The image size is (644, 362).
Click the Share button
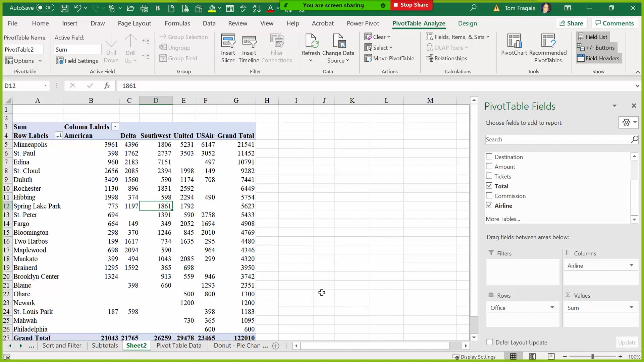(x=572, y=23)
